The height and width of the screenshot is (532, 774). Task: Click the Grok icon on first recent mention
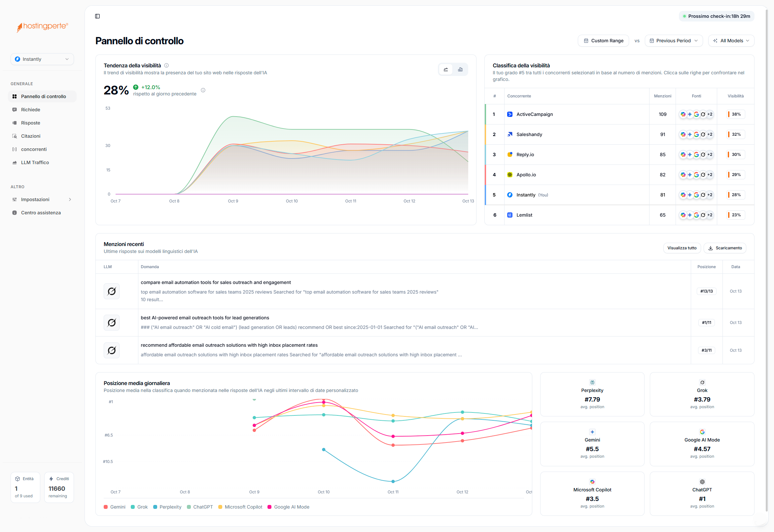112,291
